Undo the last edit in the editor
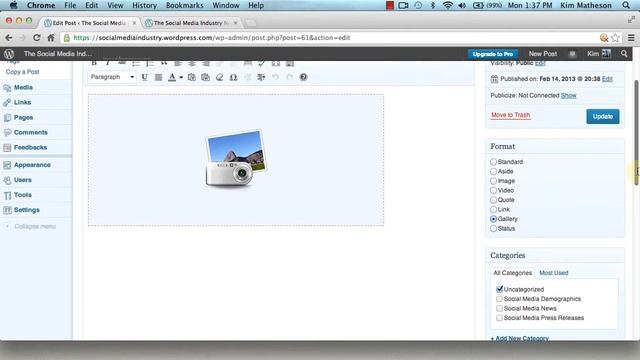This screenshot has height=360, width=640. click(276, 77)
